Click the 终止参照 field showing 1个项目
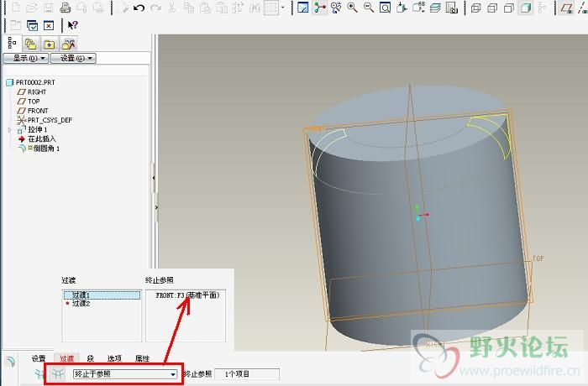This screenshot has height=386, width=588. pos(247,374)
